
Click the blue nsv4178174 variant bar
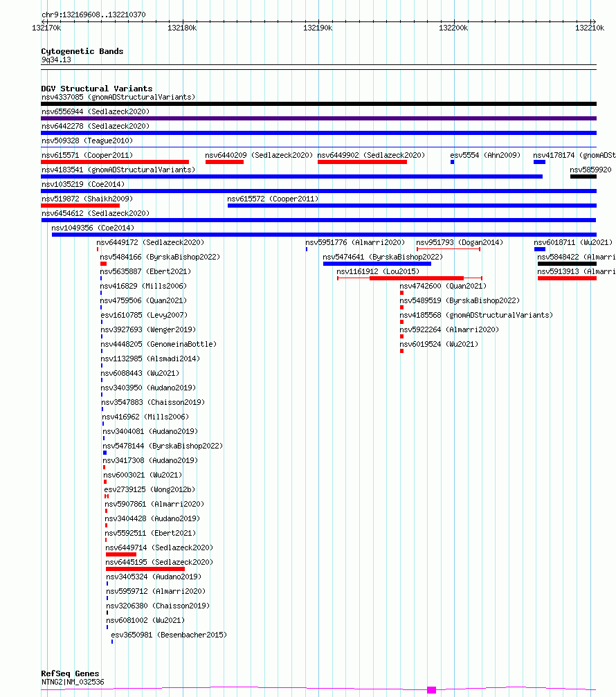pos(540,162)
